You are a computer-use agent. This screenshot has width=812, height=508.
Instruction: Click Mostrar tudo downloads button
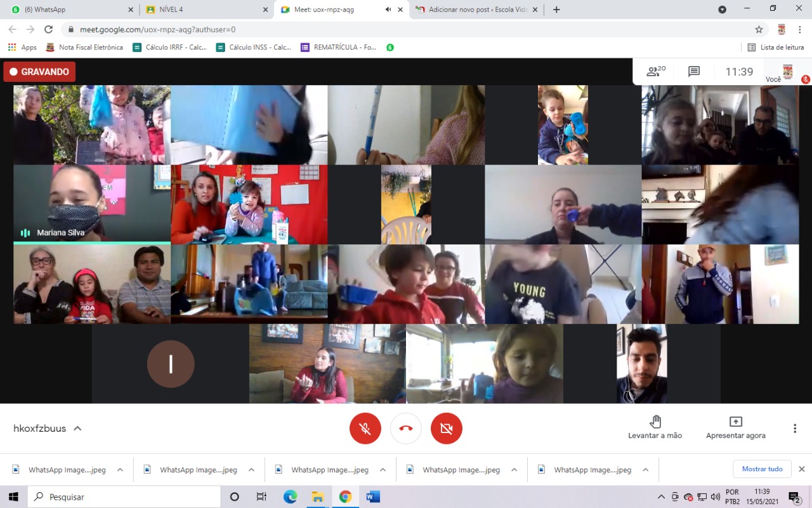tap(762, 469)
